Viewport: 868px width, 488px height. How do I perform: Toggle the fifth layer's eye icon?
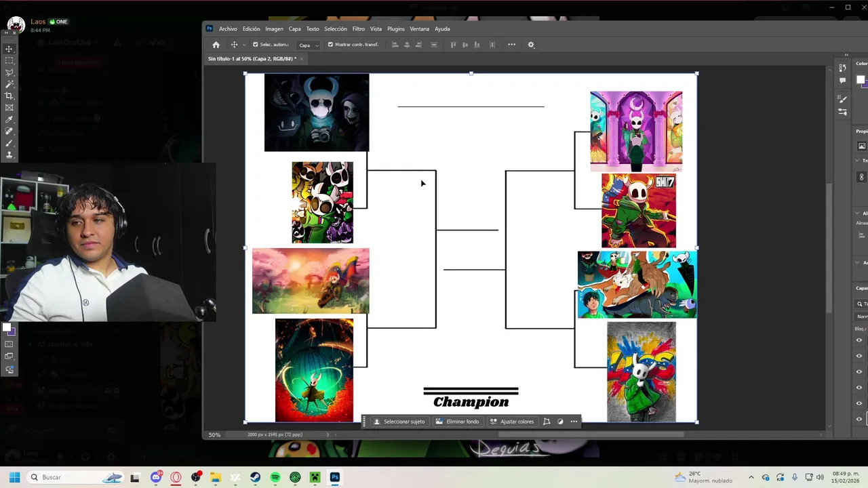[x=859, y=403]
